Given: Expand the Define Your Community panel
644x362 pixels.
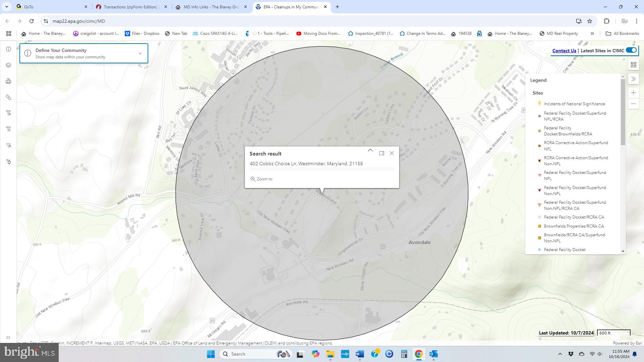Looking at the screenshot, I should 140,53.
